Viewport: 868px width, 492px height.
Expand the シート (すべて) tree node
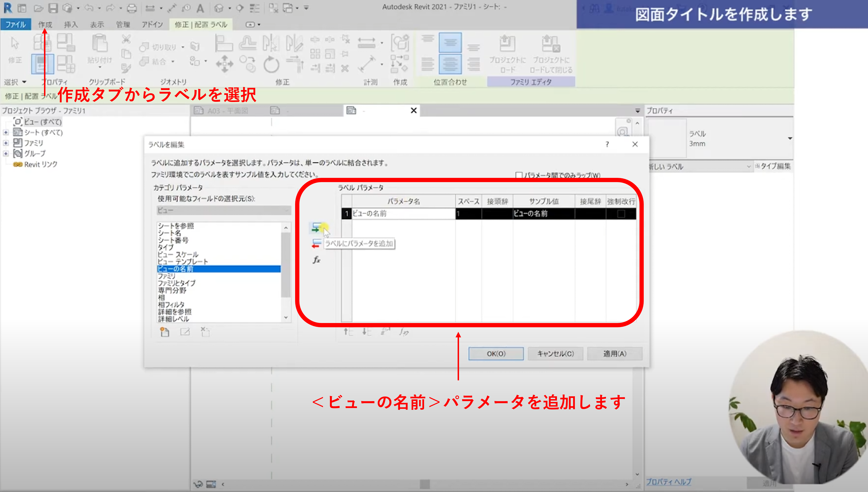6,132
